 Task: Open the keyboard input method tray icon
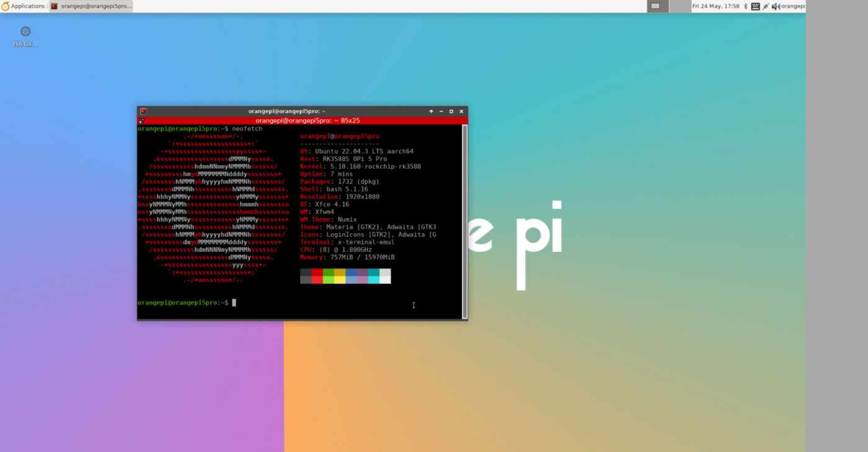coord(755,6)
